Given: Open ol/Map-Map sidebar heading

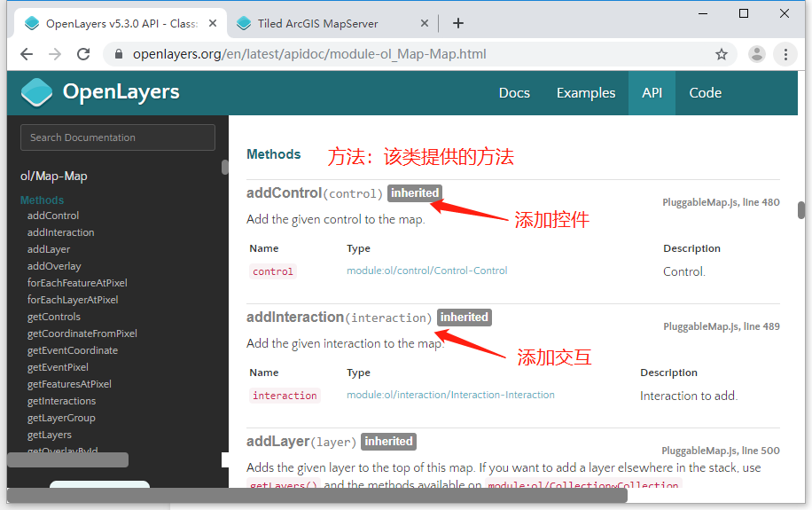Looking at the screenshot, I should 53,177.
